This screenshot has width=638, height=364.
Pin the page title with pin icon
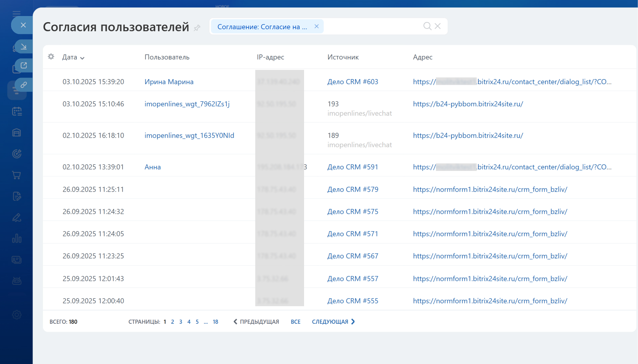coord(197,28)
